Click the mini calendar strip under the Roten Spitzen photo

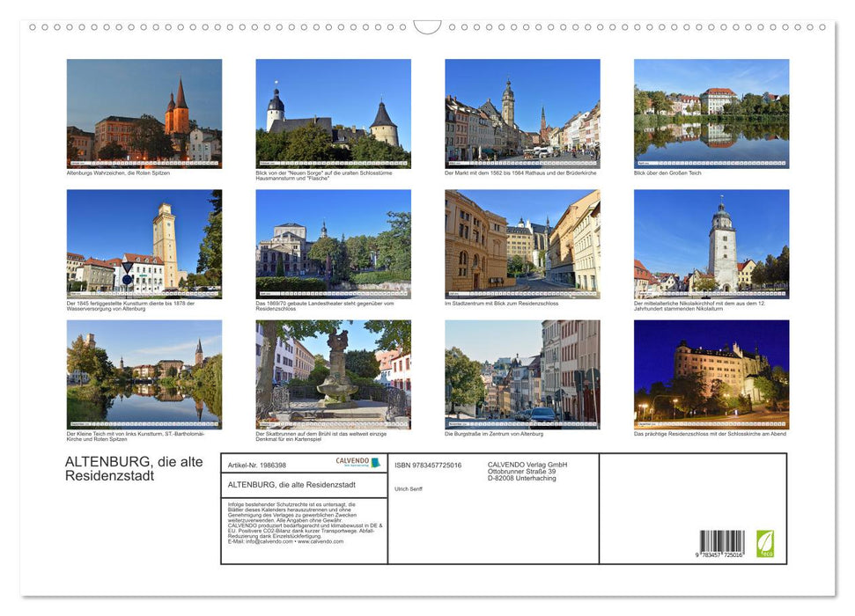click(144, 163)
